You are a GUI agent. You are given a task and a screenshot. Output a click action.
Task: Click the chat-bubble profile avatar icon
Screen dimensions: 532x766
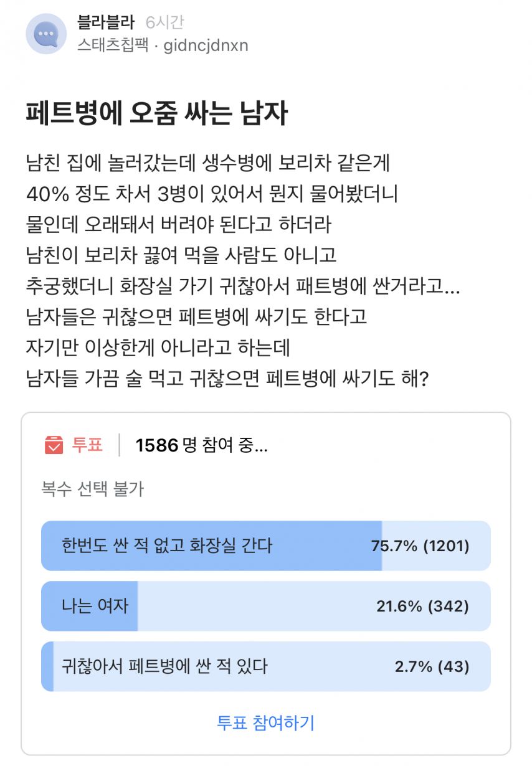click(x=46, y=33)
